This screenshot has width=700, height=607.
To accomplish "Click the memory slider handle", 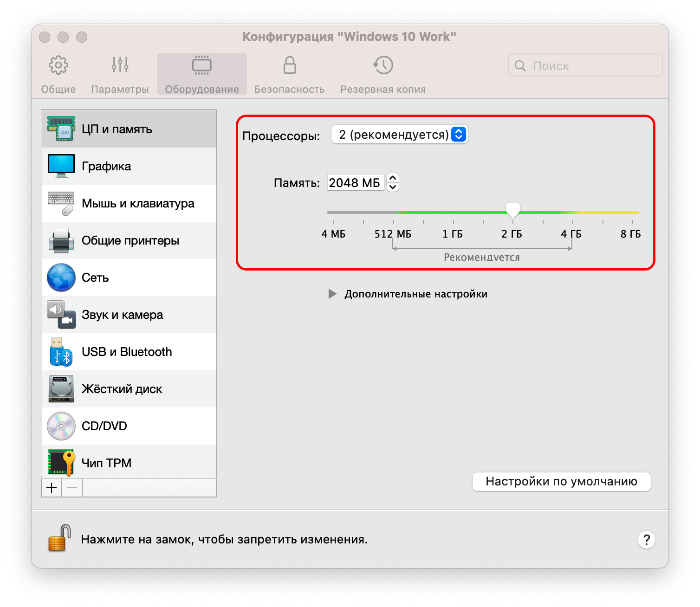I will [x=512, y=211].
